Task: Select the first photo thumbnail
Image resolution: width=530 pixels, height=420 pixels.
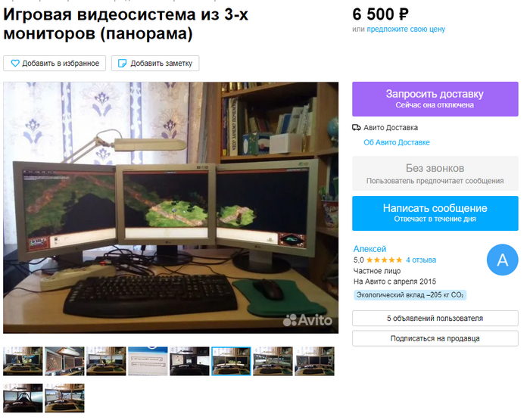Action: pyautogui.click(x=23, y=361)
